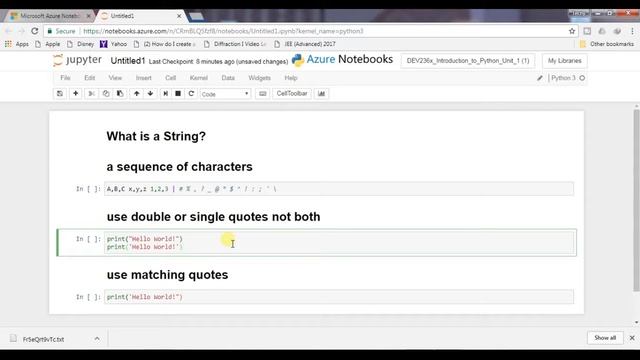This screenshot has height=360, width=640.
Task: Open the Diffraction Video bookmark
Action: pos(236,44)
